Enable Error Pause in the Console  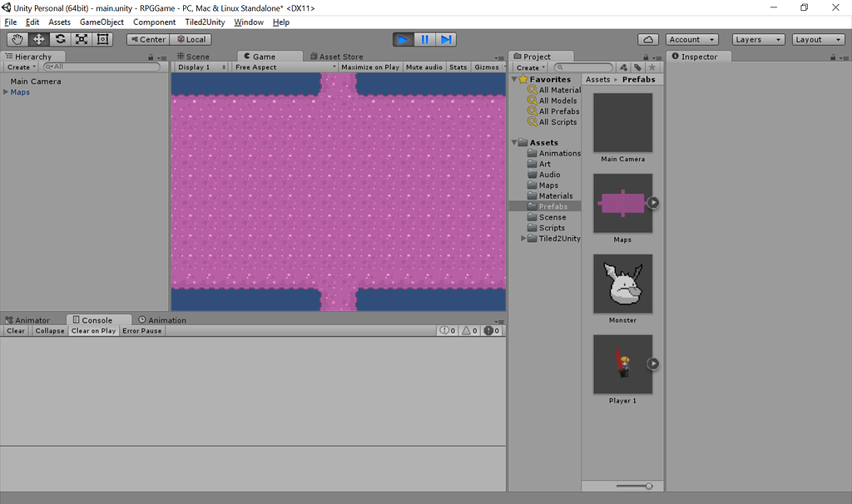pyautogui.click(x=141, y=330)
